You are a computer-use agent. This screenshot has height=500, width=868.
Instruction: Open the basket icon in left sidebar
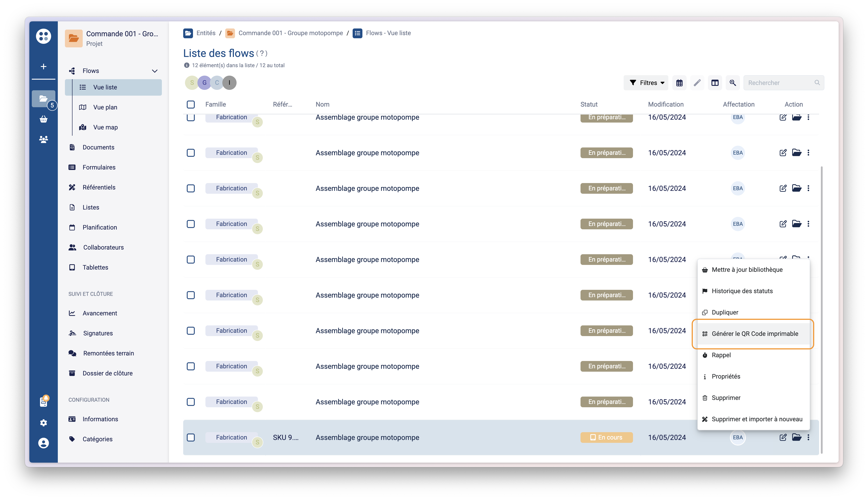[43, 119]
